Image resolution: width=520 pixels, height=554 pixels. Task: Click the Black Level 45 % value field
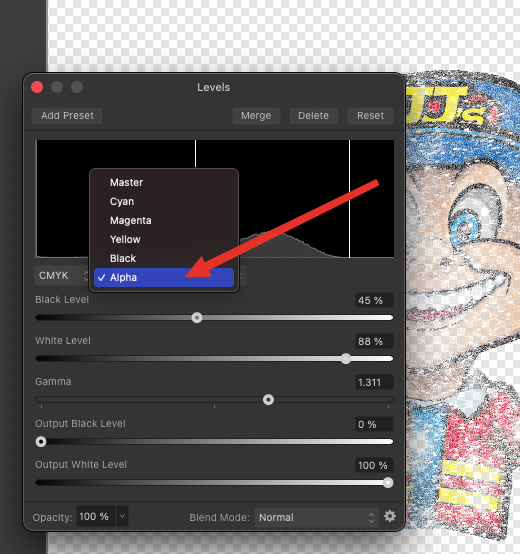pos(374,300)
